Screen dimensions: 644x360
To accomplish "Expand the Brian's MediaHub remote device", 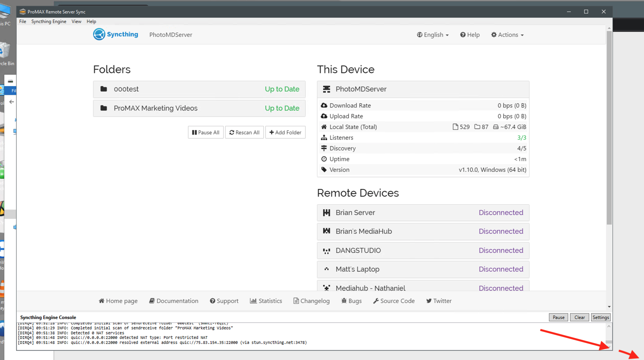I will (x=423, y=231).
